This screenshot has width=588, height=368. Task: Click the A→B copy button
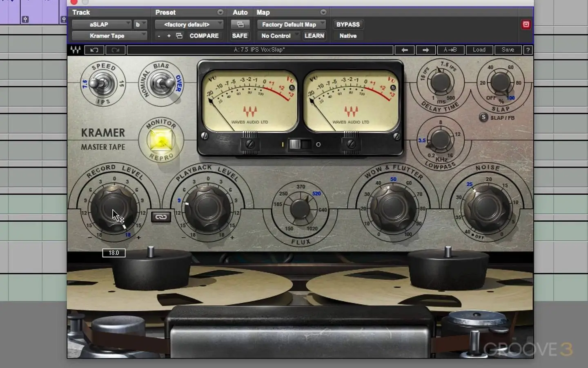click(450, 50)
